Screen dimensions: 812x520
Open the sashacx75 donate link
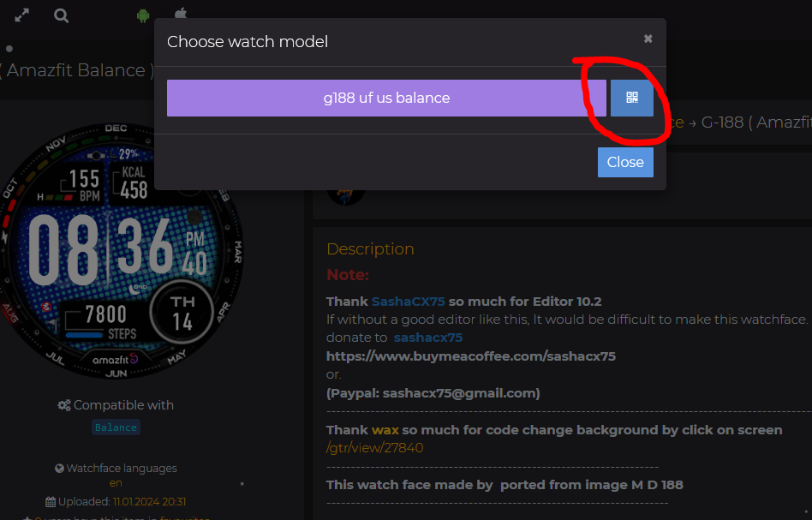pos(427,338)
